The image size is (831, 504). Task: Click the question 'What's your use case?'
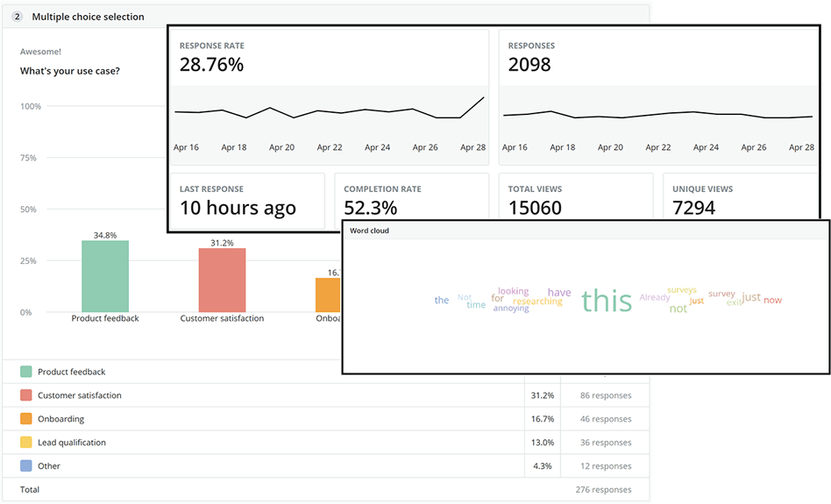click(x=70, y=71)
